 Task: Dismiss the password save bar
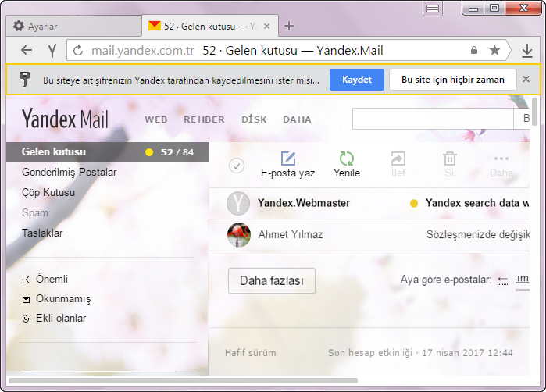click(x=526, y=80)
